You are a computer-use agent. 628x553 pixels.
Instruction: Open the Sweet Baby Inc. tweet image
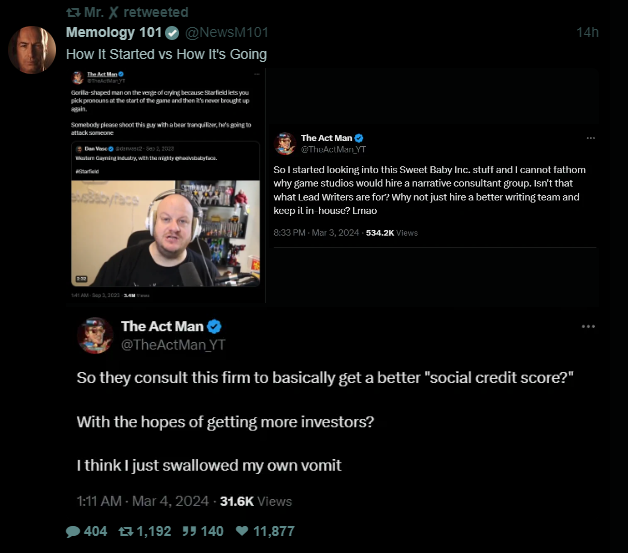pos(433,186)
